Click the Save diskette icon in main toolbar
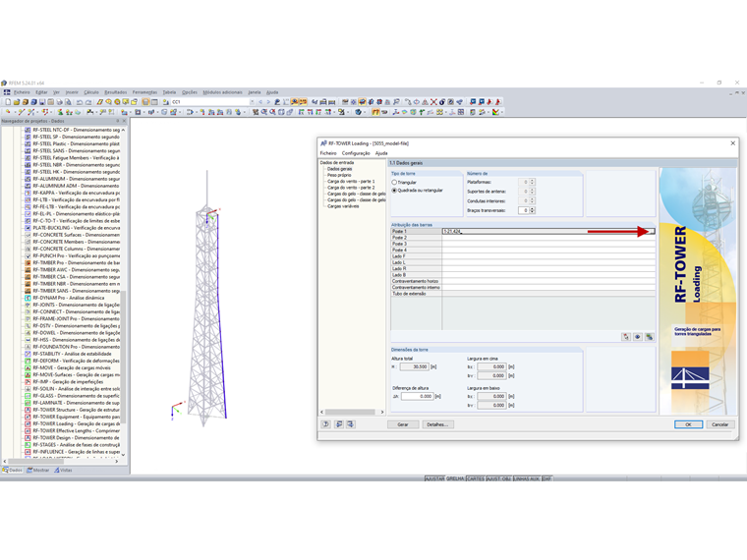 click(42, 102)
